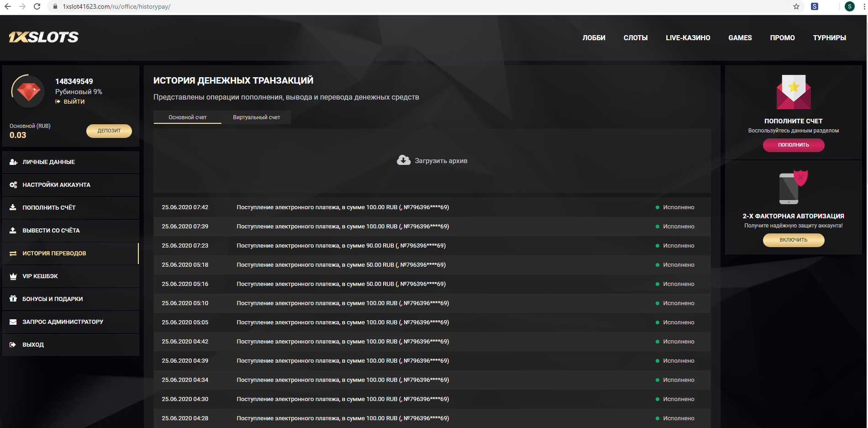The image size is (868, 428).
Task: Click the red ruby profile emblem
Action: 28,90
